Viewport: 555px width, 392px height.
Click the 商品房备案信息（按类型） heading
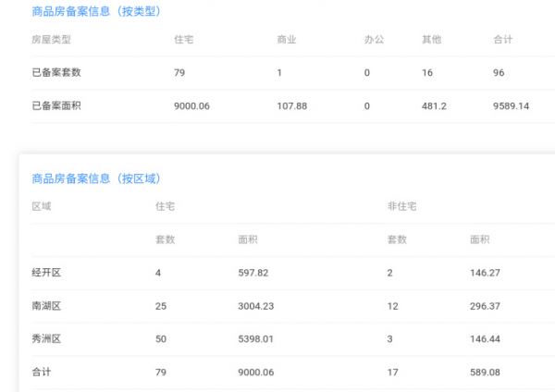[96, 11]
